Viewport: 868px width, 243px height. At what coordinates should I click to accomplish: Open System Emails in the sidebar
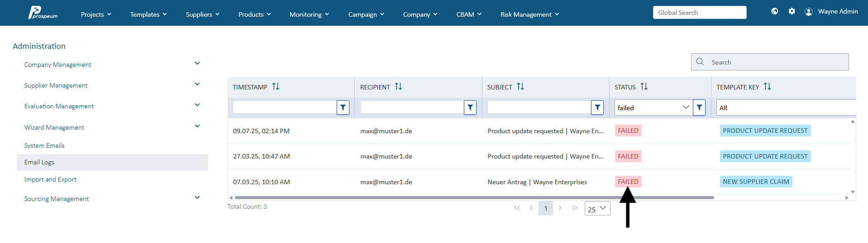coord(44,145)
